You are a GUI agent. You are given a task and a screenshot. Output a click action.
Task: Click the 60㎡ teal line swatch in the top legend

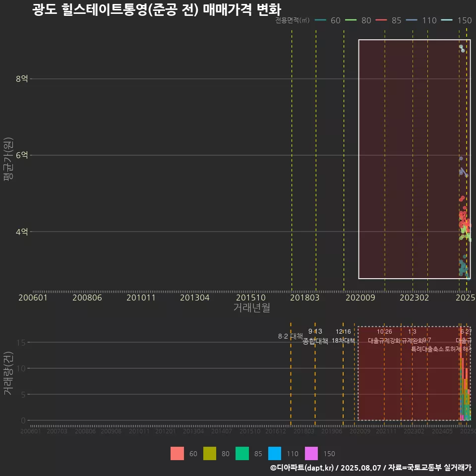click(320, 20)
